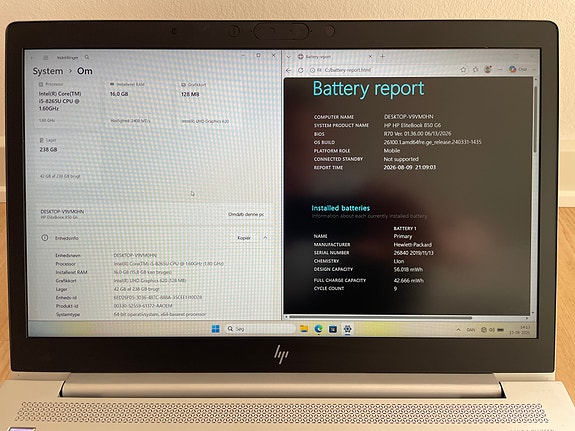Add battery report page to favorites
The image size is (575, 431).
click(464, 69)
